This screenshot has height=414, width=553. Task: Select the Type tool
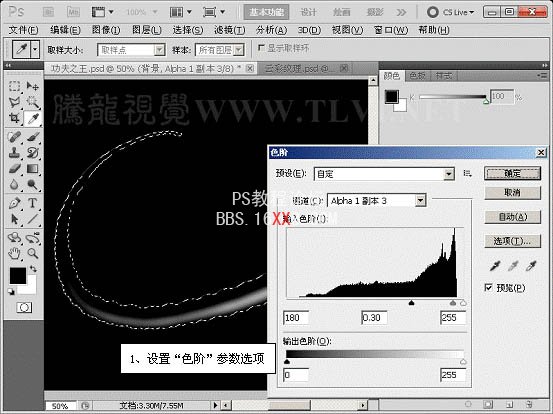(x=32, y=203)
